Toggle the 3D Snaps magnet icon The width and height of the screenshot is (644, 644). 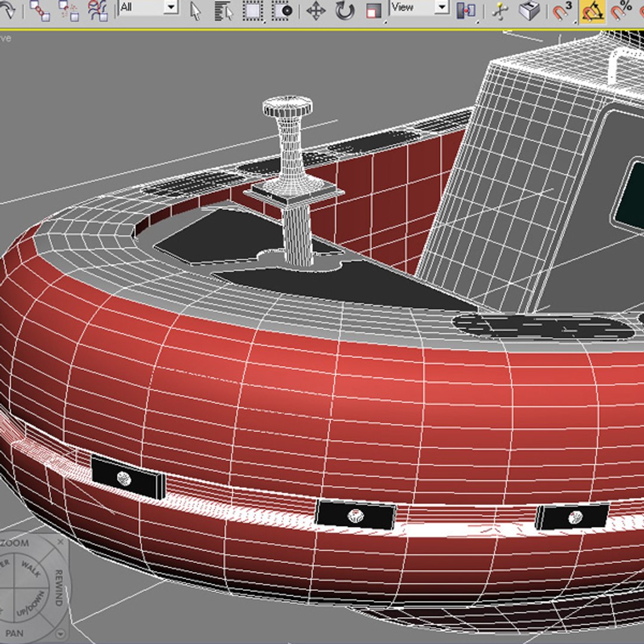point(562,11)
